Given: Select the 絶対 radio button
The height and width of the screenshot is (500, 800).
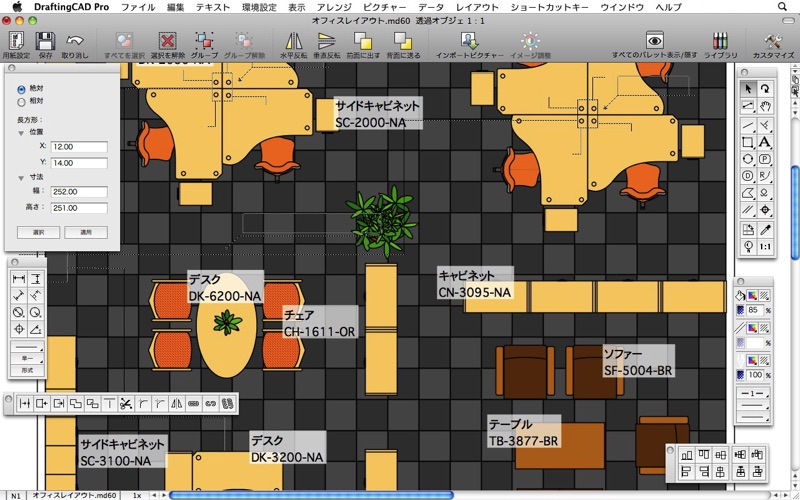Looking at the screenshot, I should [x=22, y=88].
